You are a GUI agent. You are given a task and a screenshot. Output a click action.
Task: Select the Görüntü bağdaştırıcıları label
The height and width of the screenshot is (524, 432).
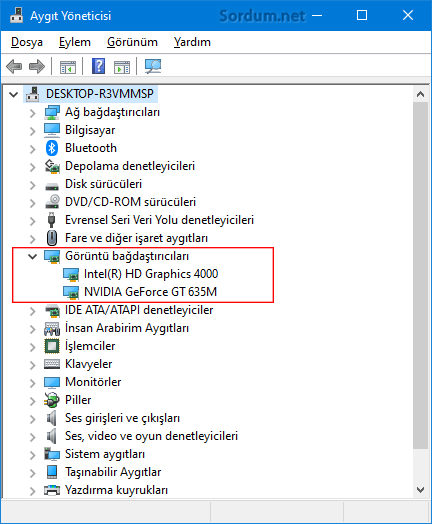click(127, 256)
